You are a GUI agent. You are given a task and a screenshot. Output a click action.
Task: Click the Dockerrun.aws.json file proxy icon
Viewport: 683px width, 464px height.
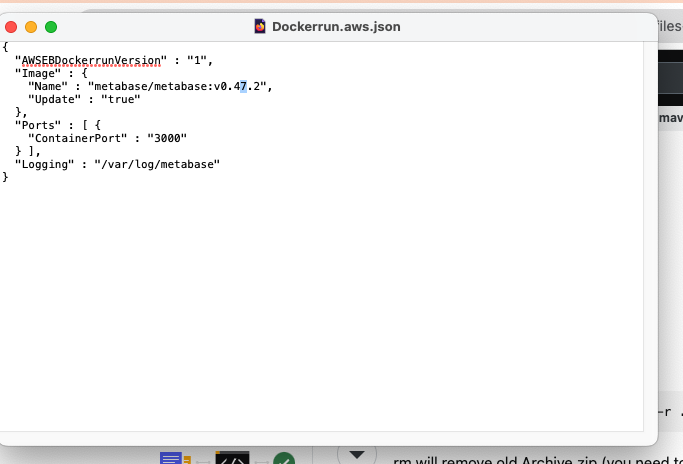pos(260,27)
